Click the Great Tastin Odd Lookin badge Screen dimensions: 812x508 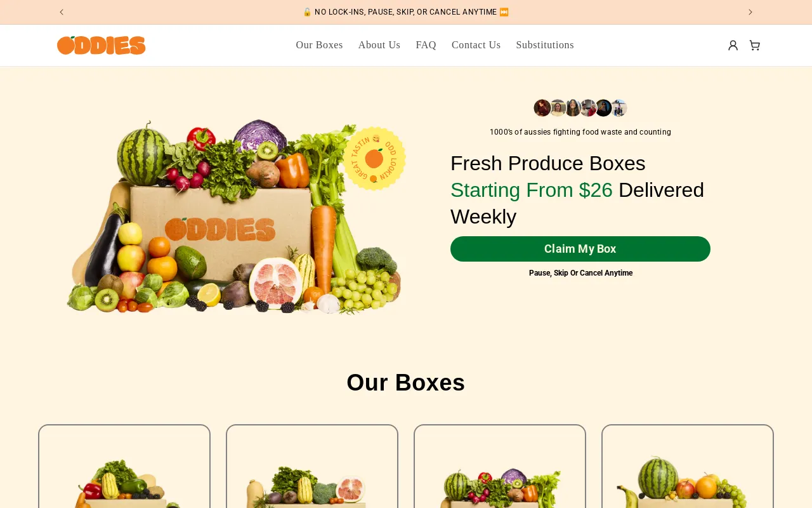pyautogui.click(x=374, y=159)
